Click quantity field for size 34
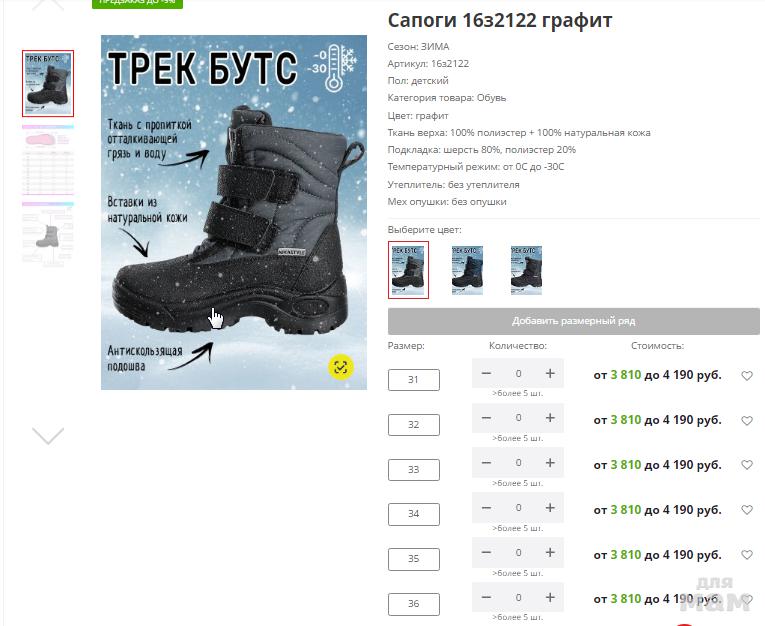The image size is (765, 626). pos(518,508)
